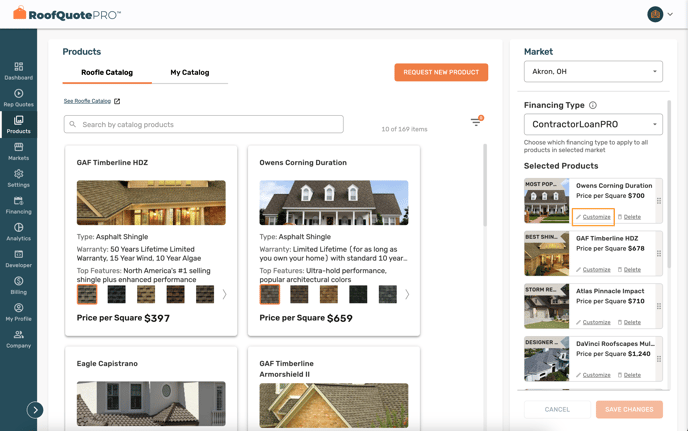Click the Cancel button
The image size is (688, 431).
557,409
